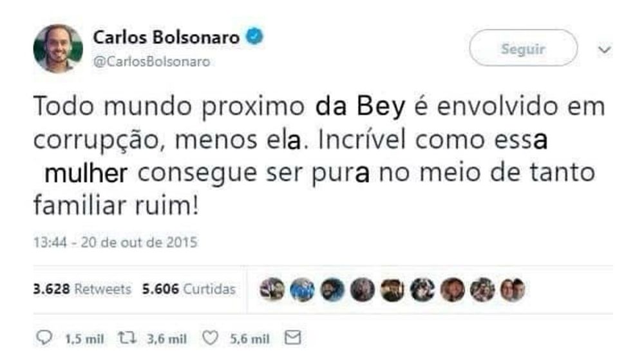Screen dimensions: 644x362
Task: Click the 1,5 mil reply count
Action: tap(84, 339)
